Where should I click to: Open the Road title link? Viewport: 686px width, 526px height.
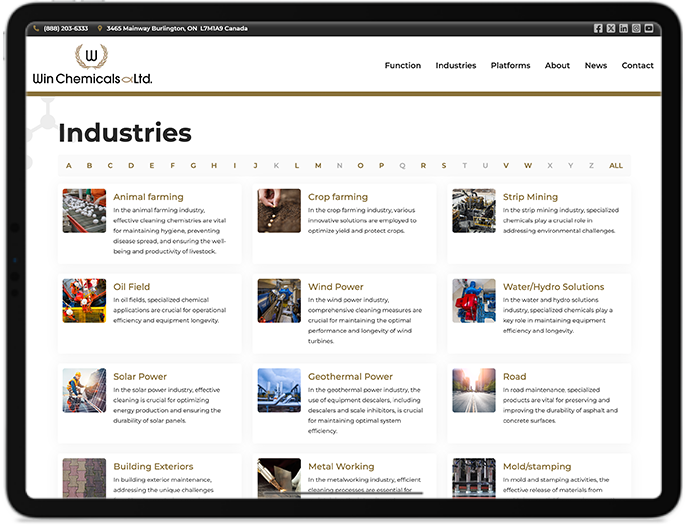pyautogui.click(x=516, y=377)
